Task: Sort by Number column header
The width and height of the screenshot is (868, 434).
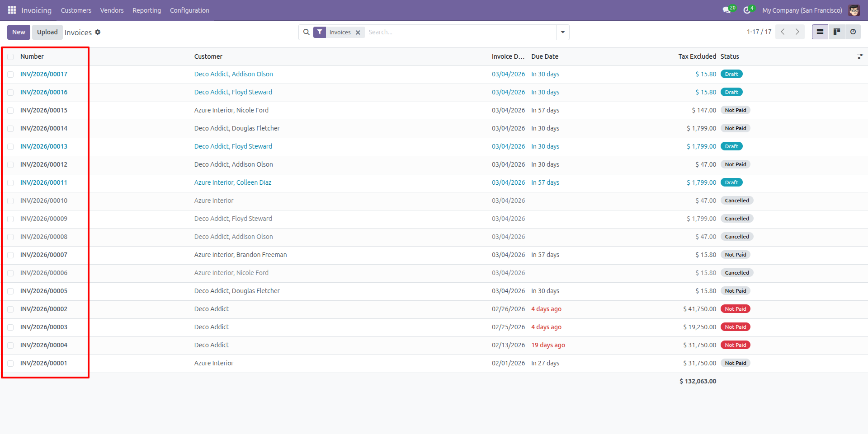Action: pyautogui.click(x=32, y=56)
